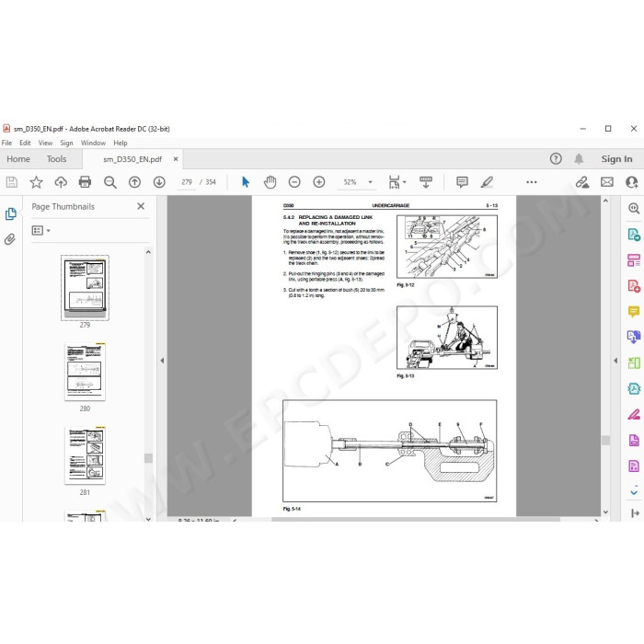644x644 pixels.
Task: Click Fill & Sign icon in right pane
Action: pyautogui.click(x=634, y=414)
